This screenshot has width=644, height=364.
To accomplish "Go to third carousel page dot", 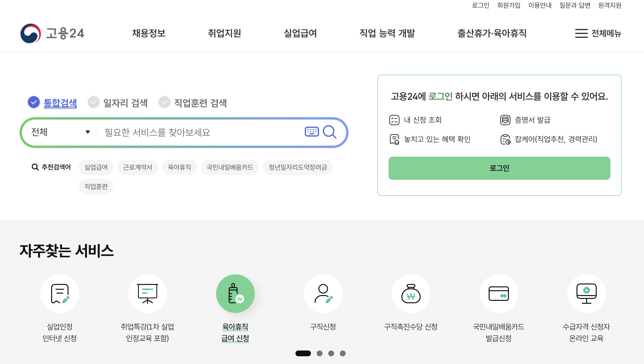I will click(331, 353).
